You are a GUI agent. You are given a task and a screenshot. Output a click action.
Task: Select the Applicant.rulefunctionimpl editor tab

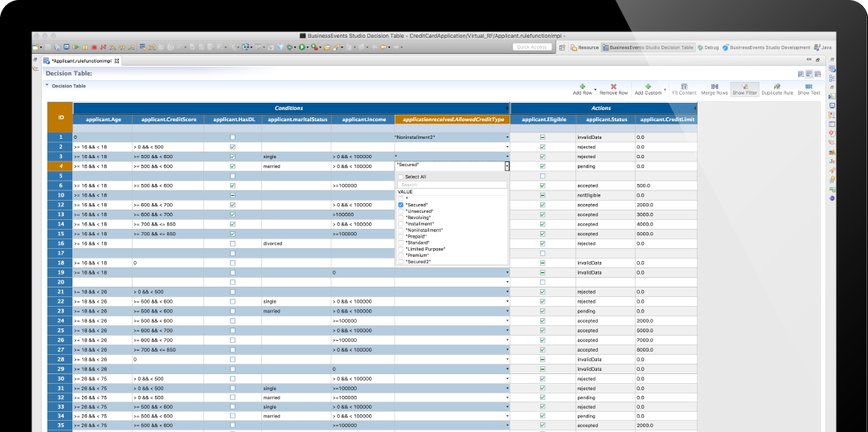81,60
